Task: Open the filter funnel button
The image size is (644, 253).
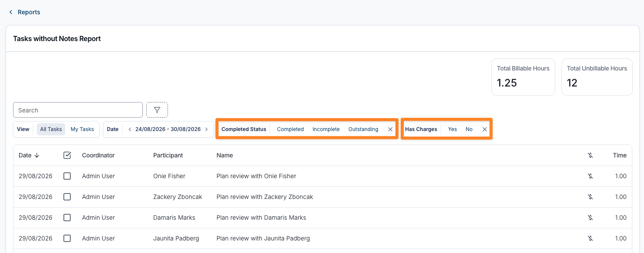Action: 157,110
